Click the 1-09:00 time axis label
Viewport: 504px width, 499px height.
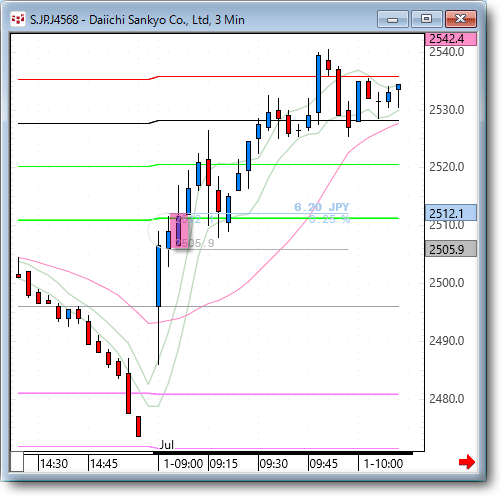[x=183, y=464]
